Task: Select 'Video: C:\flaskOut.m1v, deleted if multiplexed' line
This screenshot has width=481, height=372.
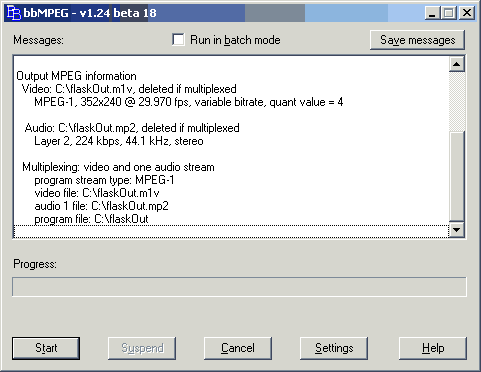Action: 129,89
